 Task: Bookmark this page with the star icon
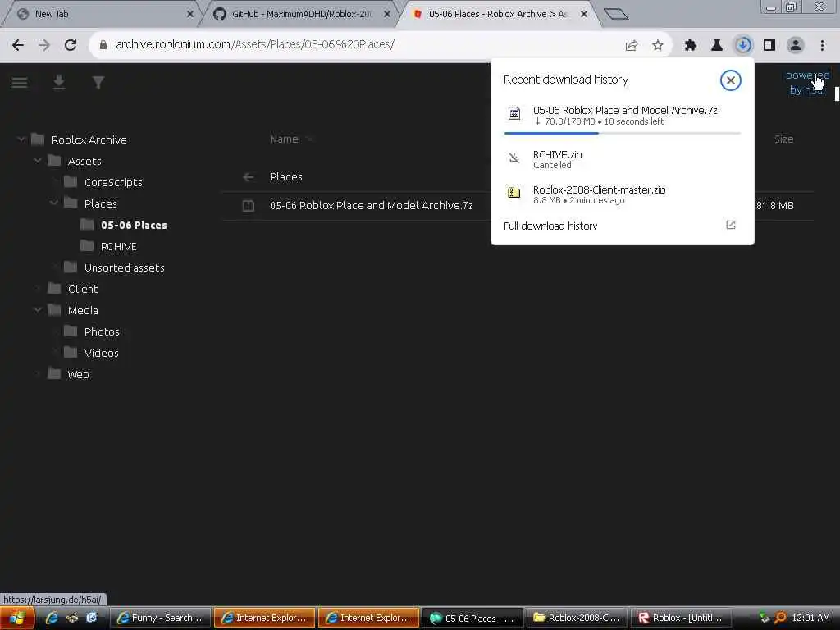pos(658,46)
